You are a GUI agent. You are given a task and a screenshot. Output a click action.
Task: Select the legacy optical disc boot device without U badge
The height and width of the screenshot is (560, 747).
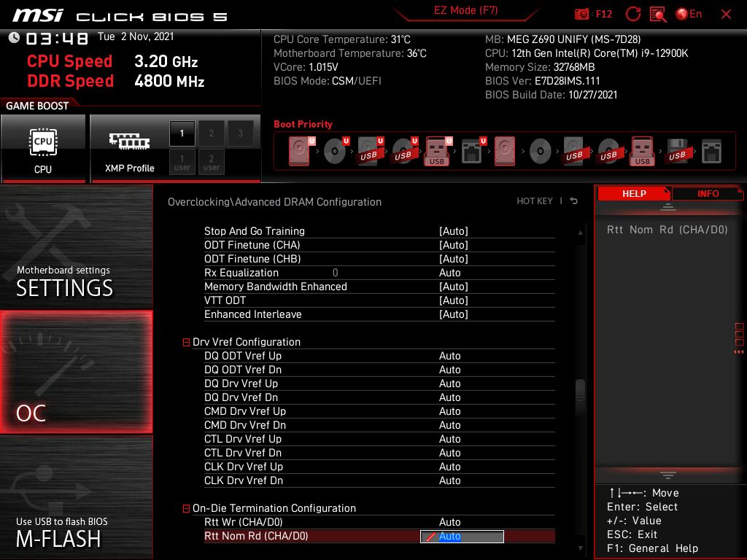[540, 151]
